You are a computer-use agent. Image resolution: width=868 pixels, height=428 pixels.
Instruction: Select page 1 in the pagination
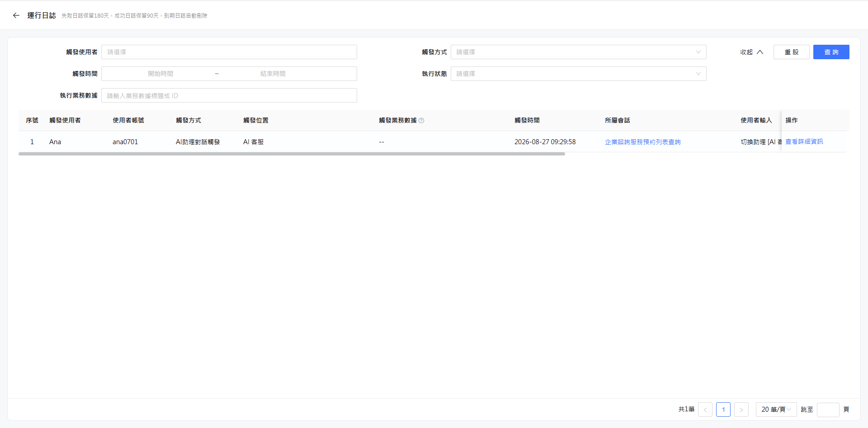click(x=723, y=409)
